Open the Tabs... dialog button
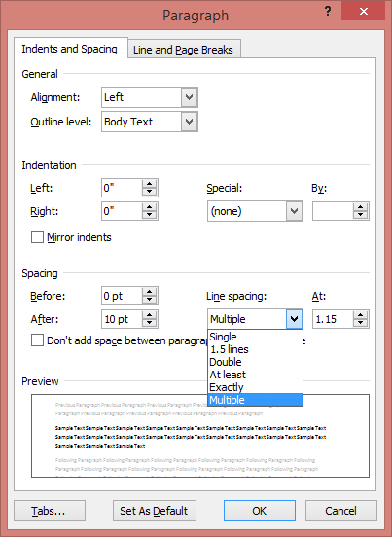 pyautogui.click(x=50, y=511)
